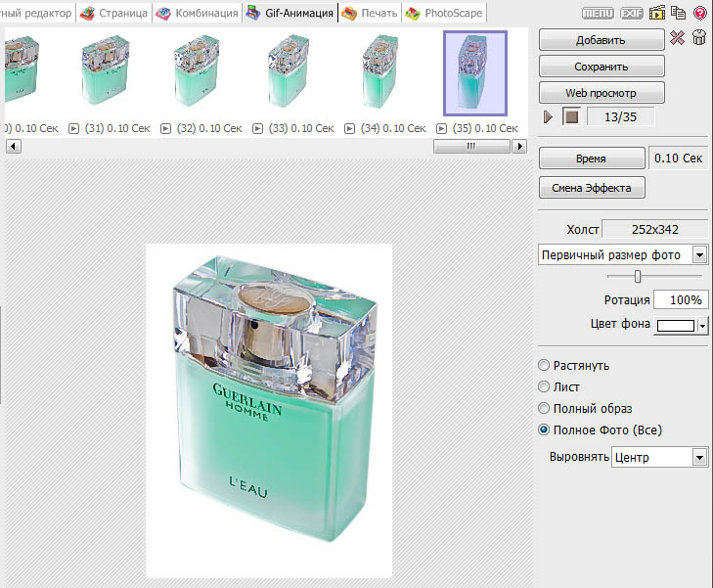Click the Добавить button

point(602,40)
